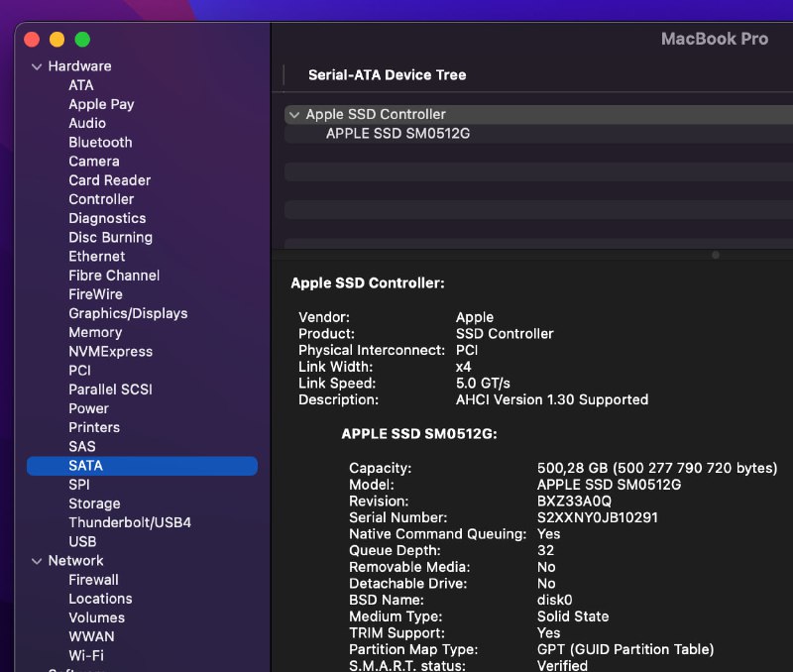793x672 pixels.
Task: Check Apple Pay settings info
Action: pos(101,104)
